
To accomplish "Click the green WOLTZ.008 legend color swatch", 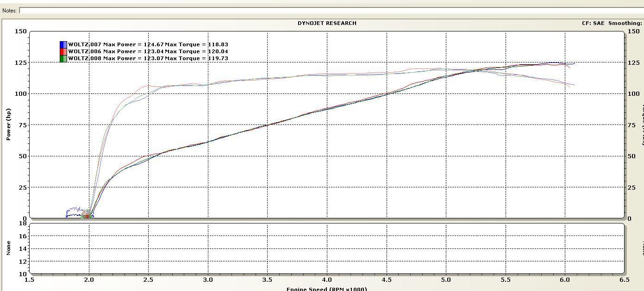I will point(63,58).
